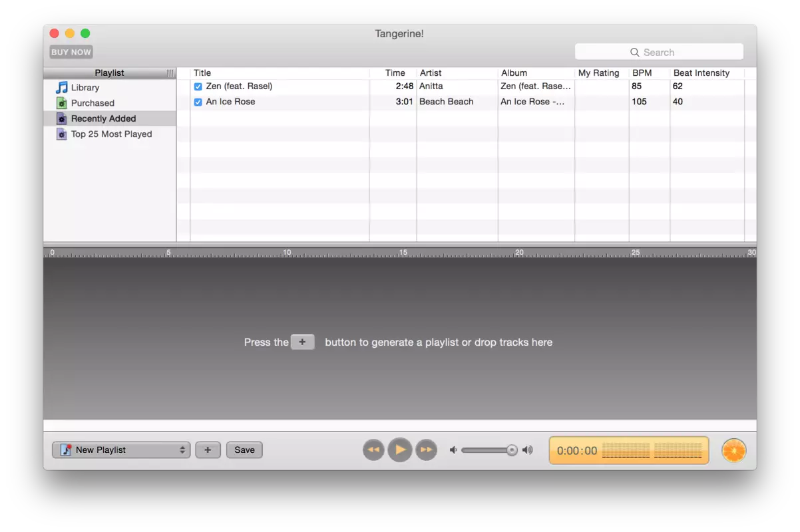Image resolution: width=800 pixels, height=532 pixels.
Task: Click the artist Beach Beach
Action: (447, 102)
